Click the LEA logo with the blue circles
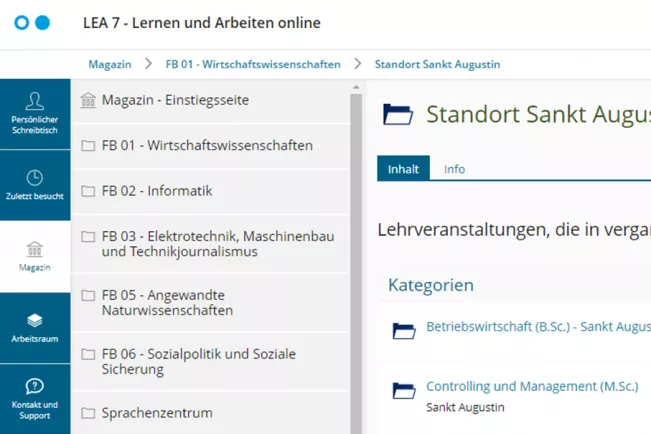This screenshot has height=434, width=651. (x=31, y=22)
